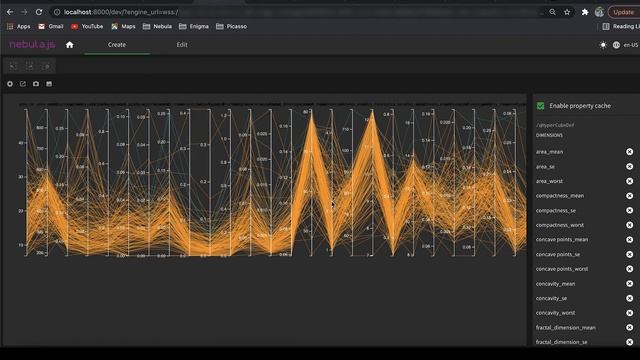Click the open-in-new-window export icon
Viewport: 640px width, 360px height.
(x=23, y=84)
